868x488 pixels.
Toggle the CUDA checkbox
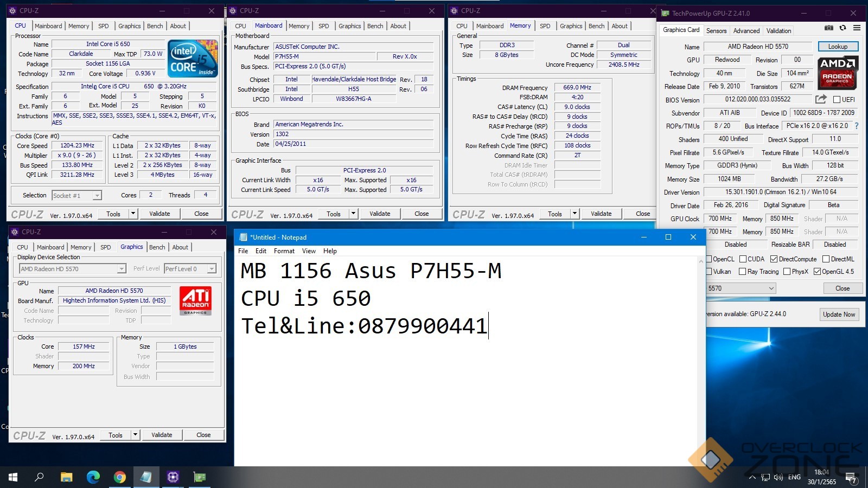click(743, 259)
